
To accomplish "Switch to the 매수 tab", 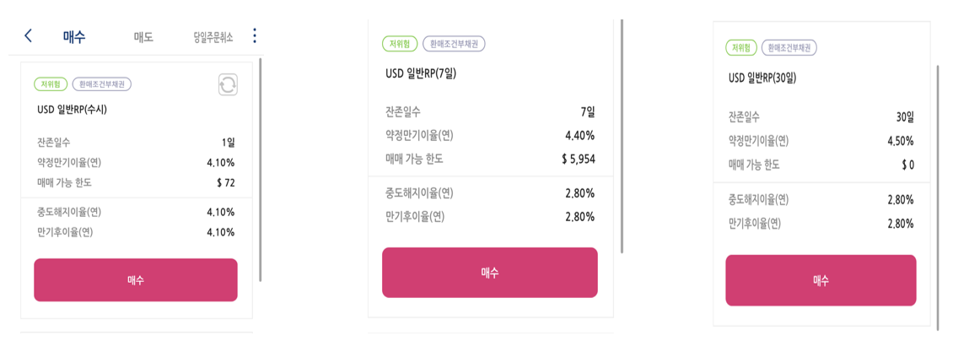I will tap(74, 36).
